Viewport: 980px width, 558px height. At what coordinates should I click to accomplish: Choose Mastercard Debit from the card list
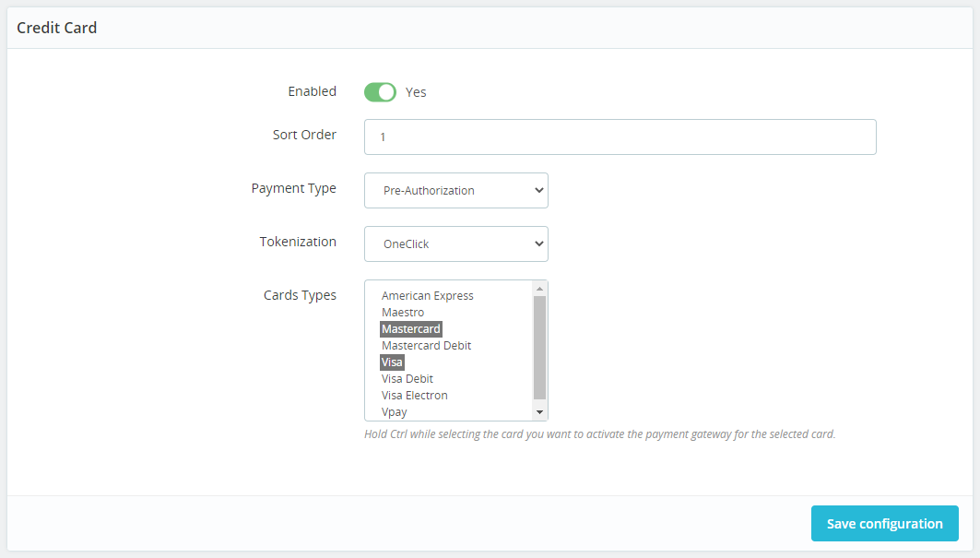(x=426, y=346)
